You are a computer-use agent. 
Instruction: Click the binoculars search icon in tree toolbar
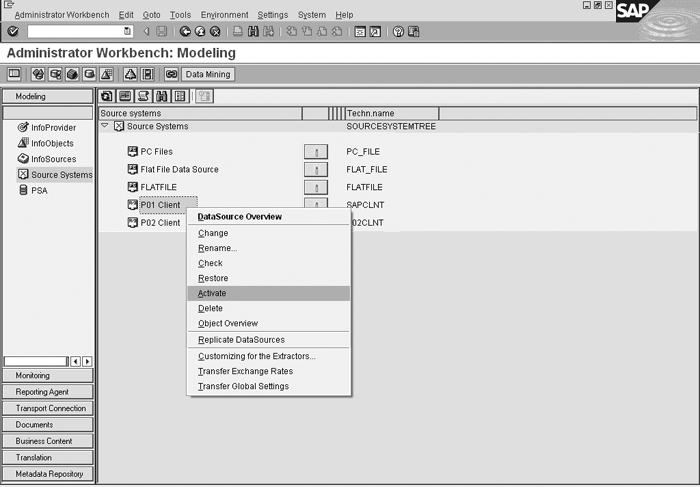pyautogui.click(x=162, y=96)
